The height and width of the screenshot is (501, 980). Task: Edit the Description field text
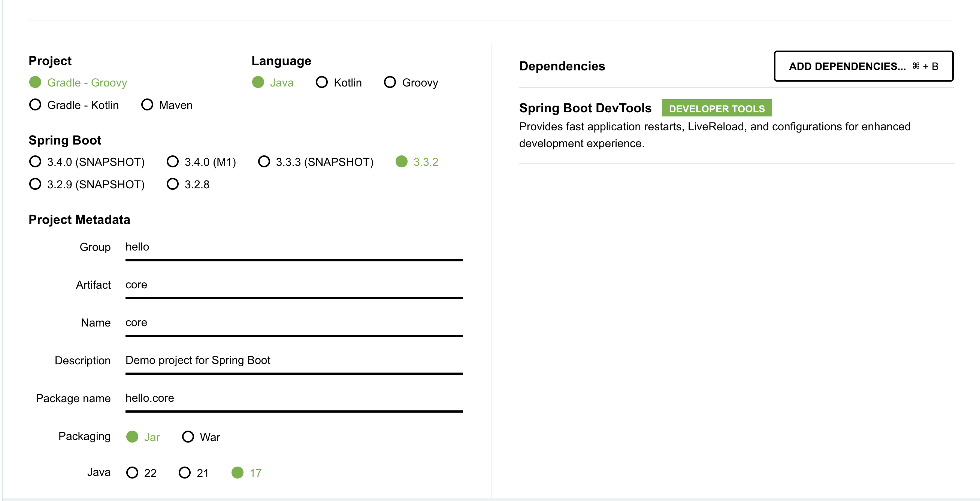(294, 360)
